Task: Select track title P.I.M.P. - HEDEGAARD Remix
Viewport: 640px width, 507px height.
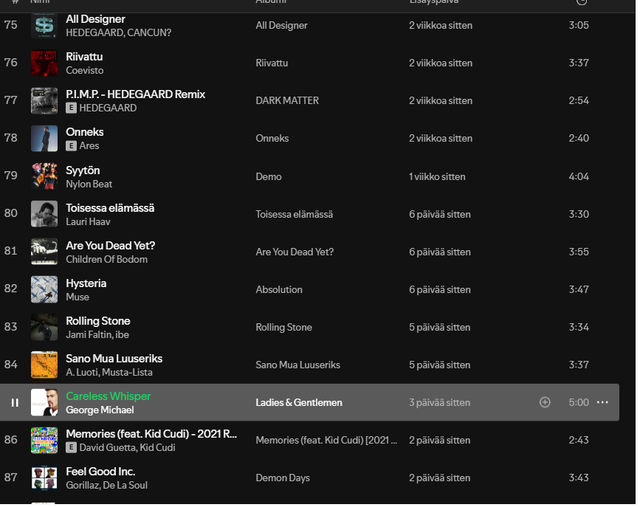Action: point(136,94)
